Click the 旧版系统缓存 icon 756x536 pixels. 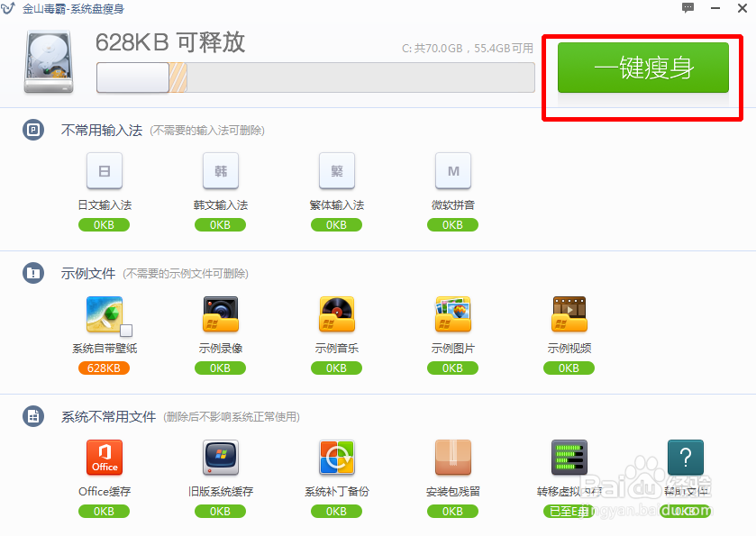click(220, 458)
